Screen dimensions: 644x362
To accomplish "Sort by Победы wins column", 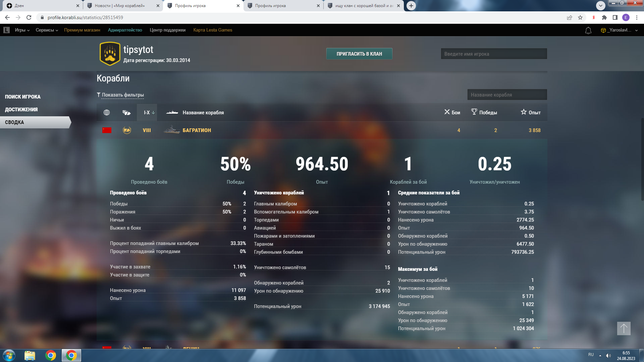I will pyautogui.click(x=484, y=112).
